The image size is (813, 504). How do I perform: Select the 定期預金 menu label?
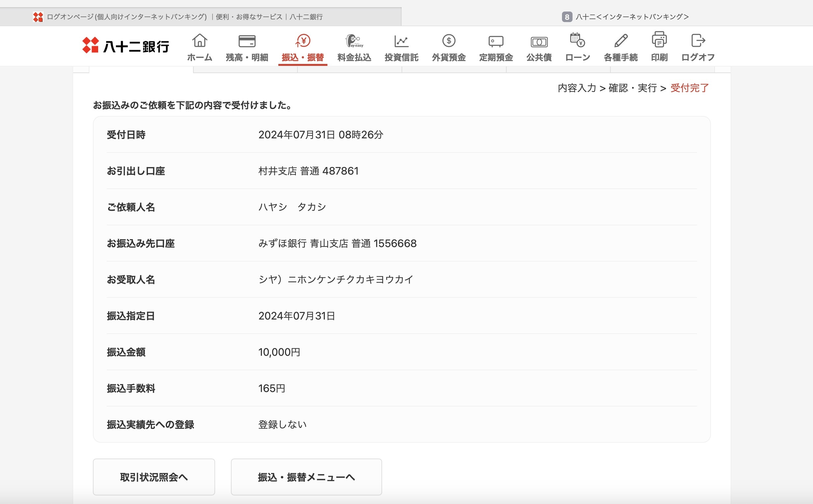496,57
